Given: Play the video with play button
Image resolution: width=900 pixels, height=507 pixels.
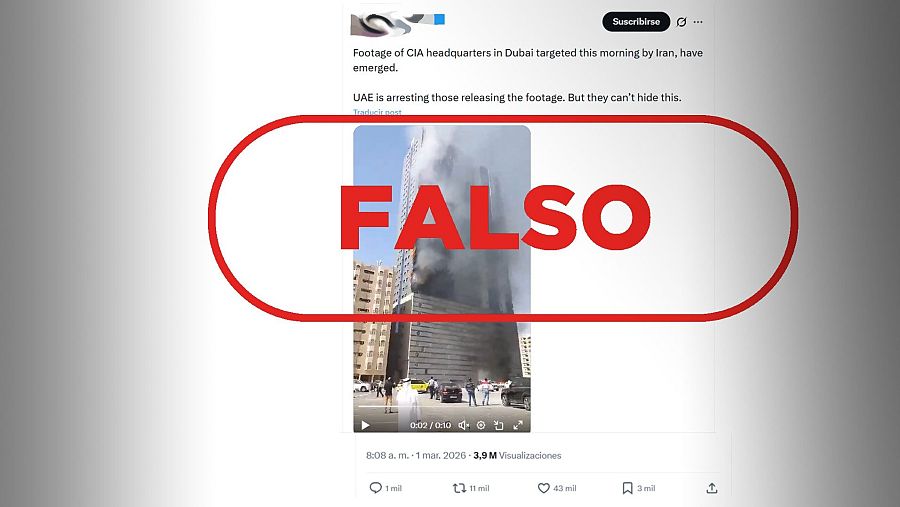Looking at the screenshot, I should (x=365, y=425).
